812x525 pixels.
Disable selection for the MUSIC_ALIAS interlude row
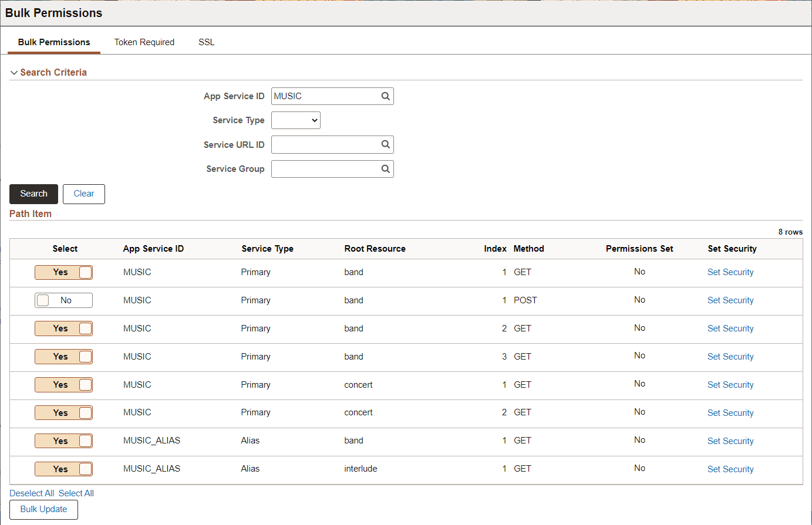coord(63,469)
